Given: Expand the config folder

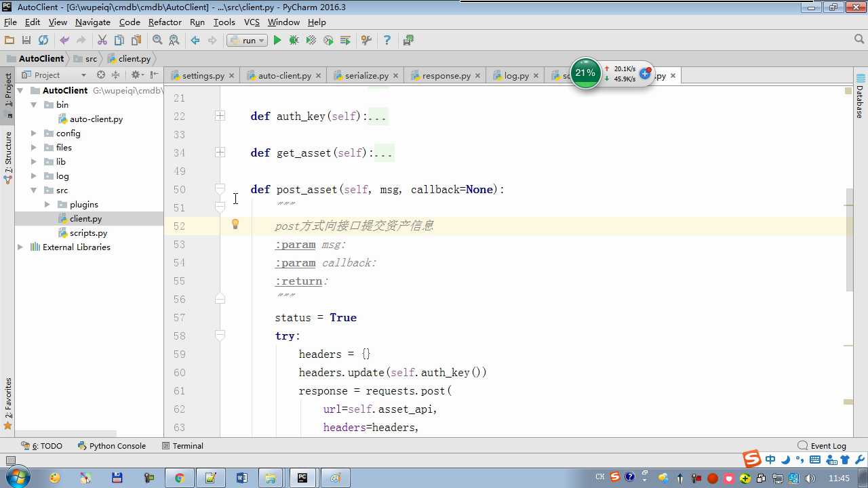Looking at the screenshot, I should [34, 134].
